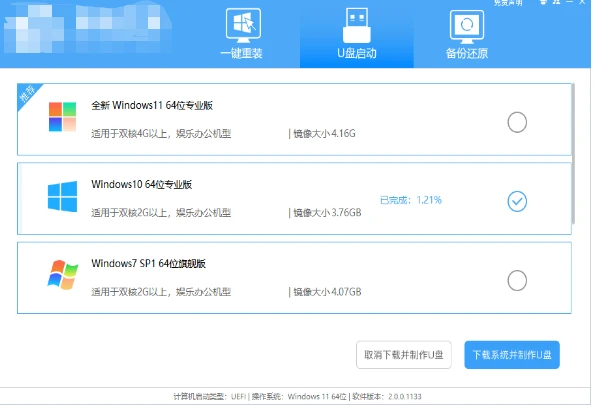Screen dimensions: 594x405
Task: Click the blue Windows 10 logo icon
Action: pos(63,196)
